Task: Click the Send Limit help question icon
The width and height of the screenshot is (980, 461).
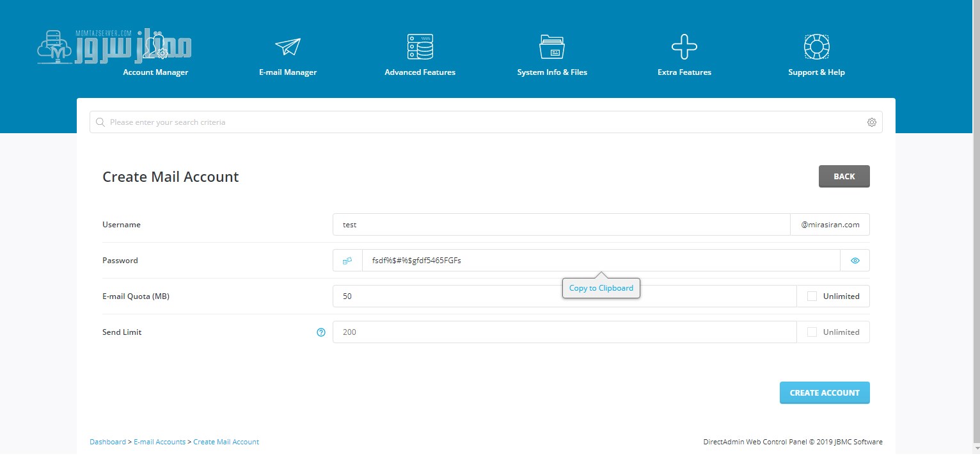Action: pyautogui.click(x=321, y=332)
